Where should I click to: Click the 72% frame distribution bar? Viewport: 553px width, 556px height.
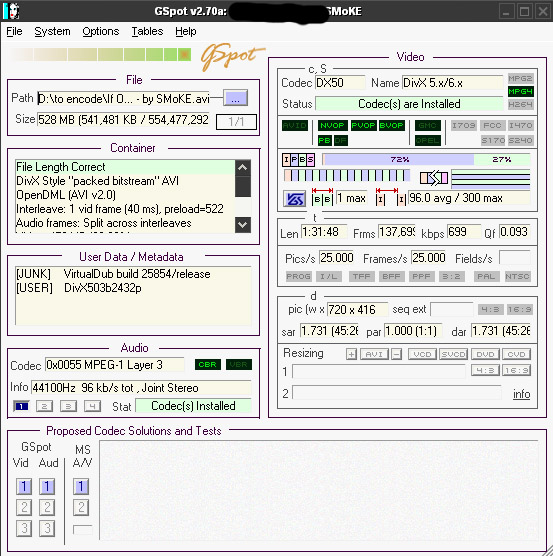tap(399, 160)
